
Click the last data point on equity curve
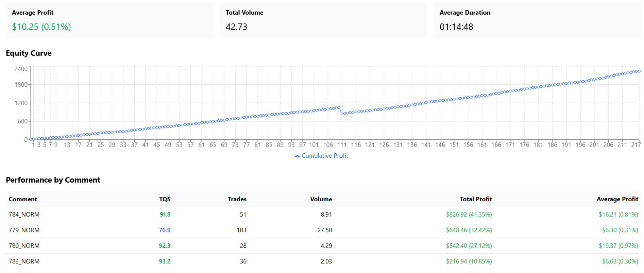(639, 71)
